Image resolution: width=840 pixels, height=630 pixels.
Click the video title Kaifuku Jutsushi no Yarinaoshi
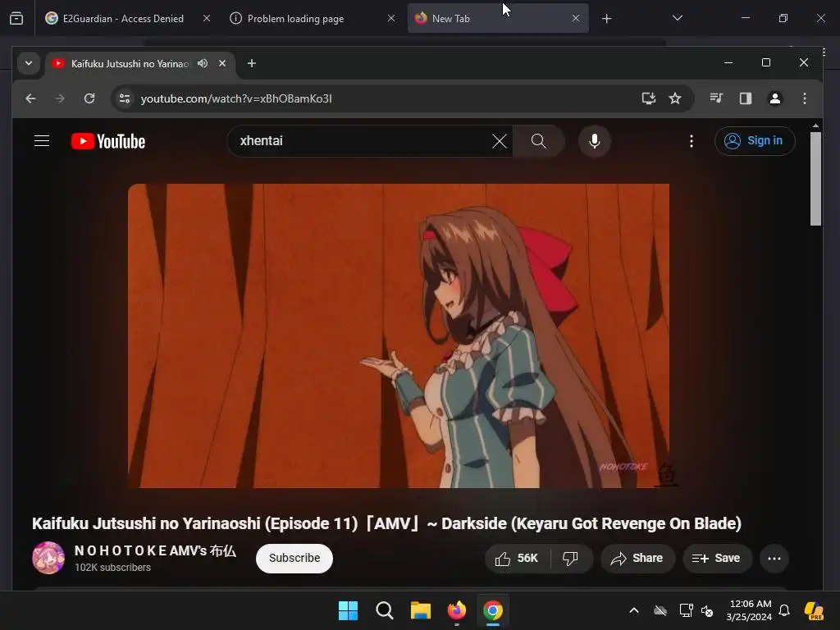point(387,523)
